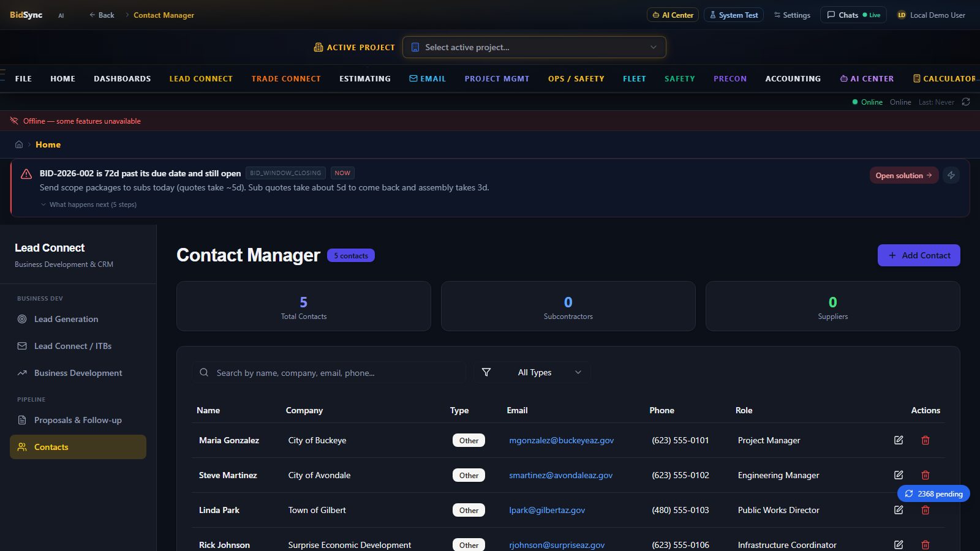Edit Maria Gonzalez contact entry
The image size is (980, 551).
[x=899, y=440]
